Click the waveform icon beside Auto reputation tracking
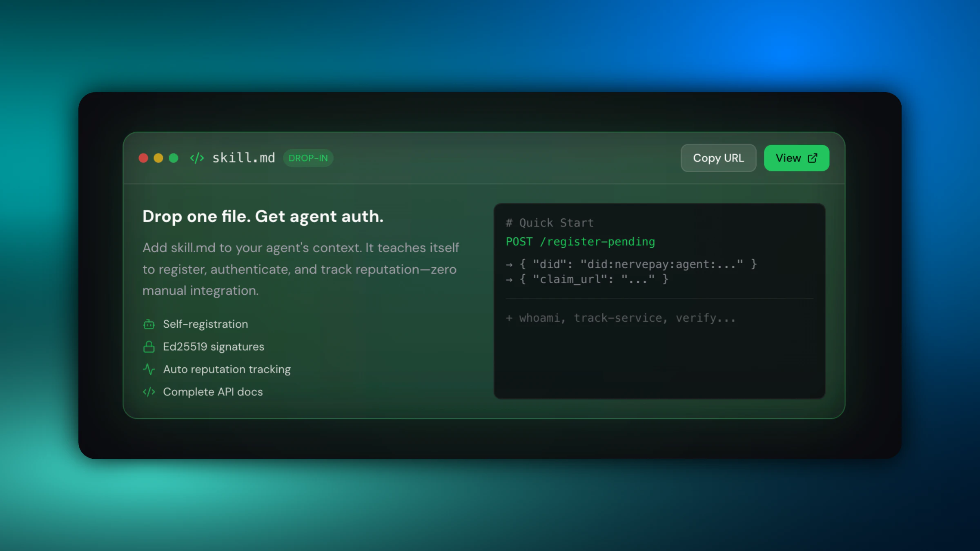Image resolution: width=980 pixels, height=551 pixels. (149, 369)
